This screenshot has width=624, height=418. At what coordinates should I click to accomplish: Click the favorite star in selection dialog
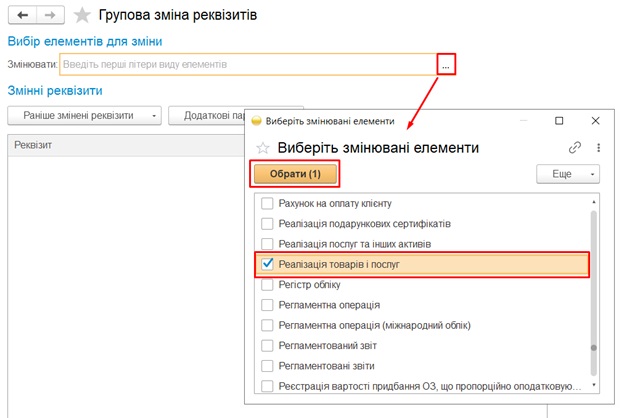[263, 148]
